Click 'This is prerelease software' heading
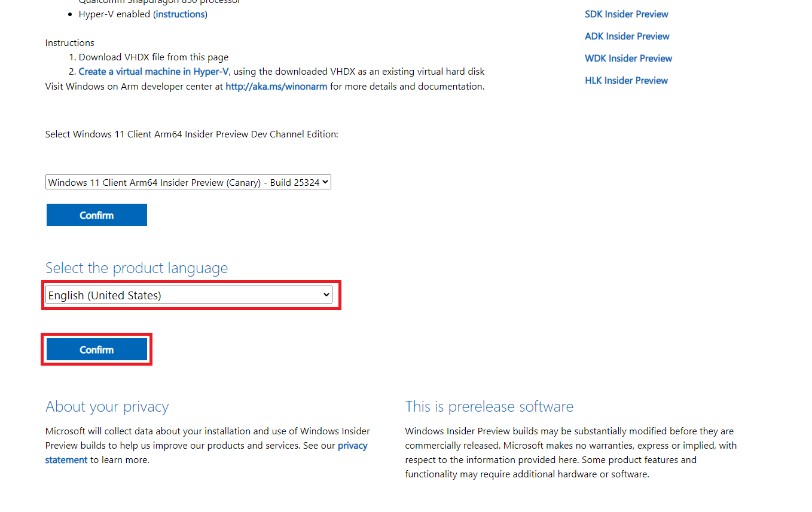Screen dimensions: 812x512 (489, 406)
